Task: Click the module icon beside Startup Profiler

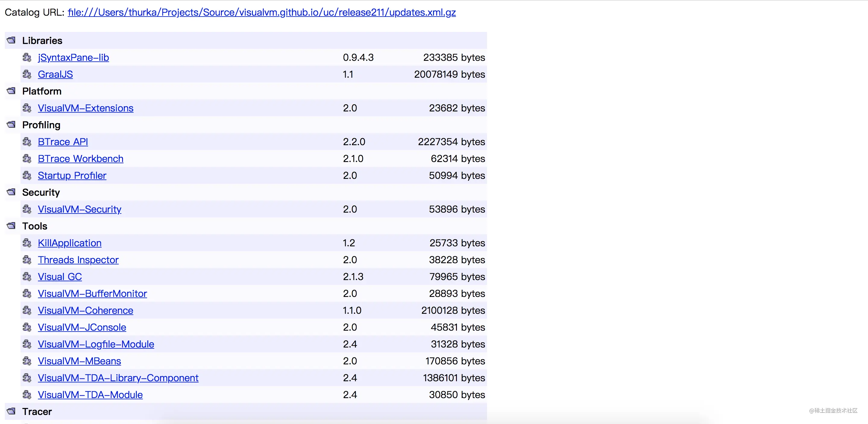Action: (x=27, y=175)
